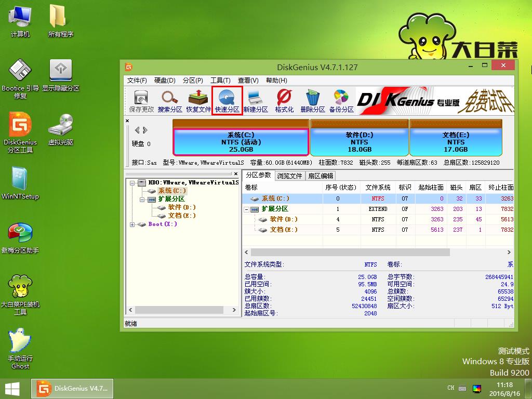This screenshot has width=532, height=399.
Task: Click the 删除分区 delete partition icon
Action: pos(312,101)
